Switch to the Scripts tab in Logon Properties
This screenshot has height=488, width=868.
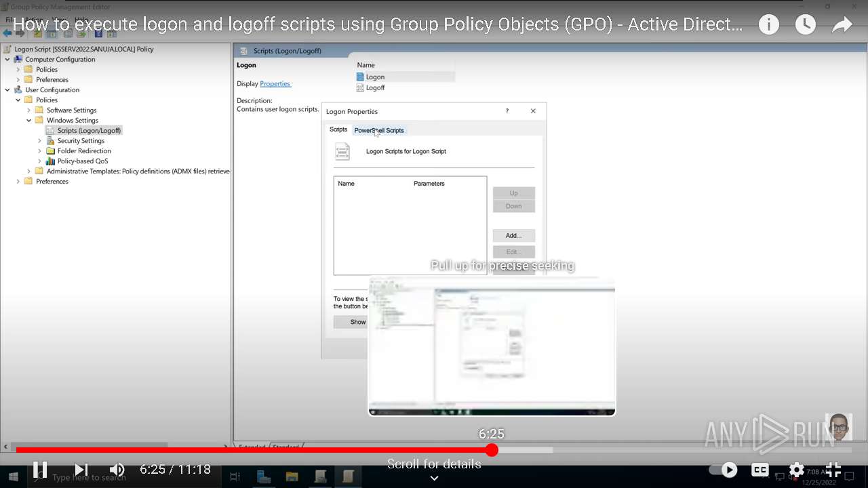pyautogui.click(x=338, y=129)
